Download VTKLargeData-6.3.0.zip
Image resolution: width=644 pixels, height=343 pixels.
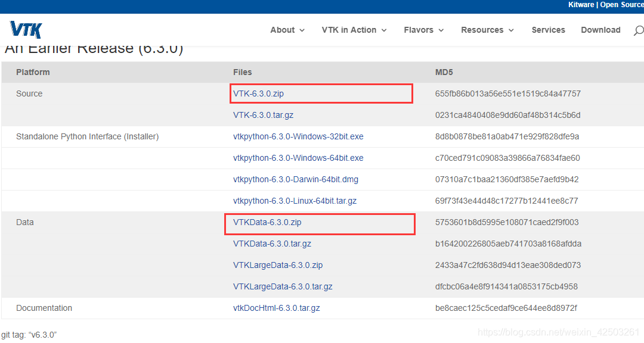pos(278,265)
